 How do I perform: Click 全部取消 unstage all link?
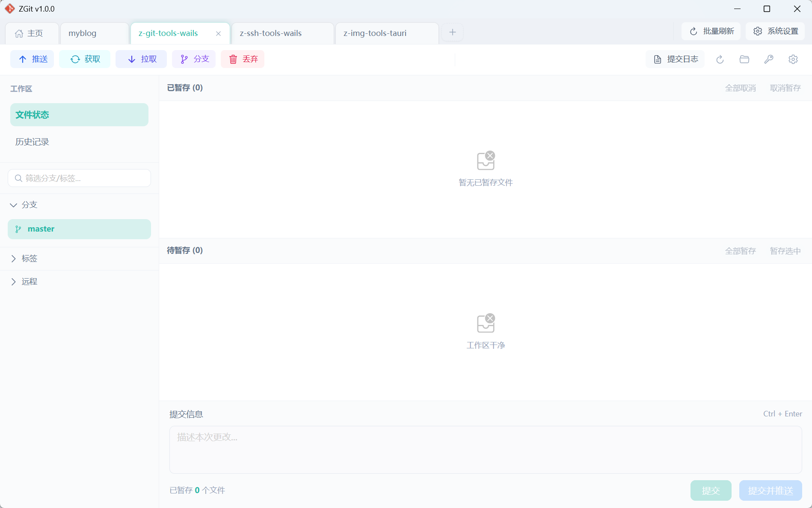[741, 88]
